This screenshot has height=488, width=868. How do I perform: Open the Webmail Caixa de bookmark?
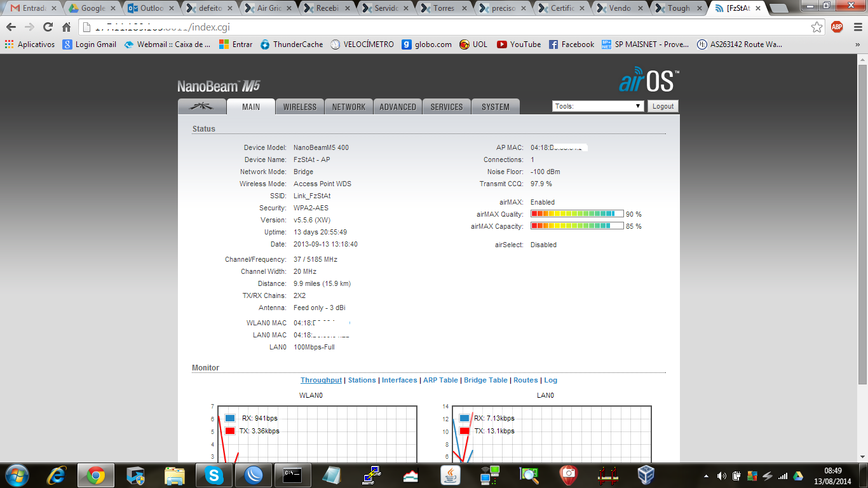(167, 44)
